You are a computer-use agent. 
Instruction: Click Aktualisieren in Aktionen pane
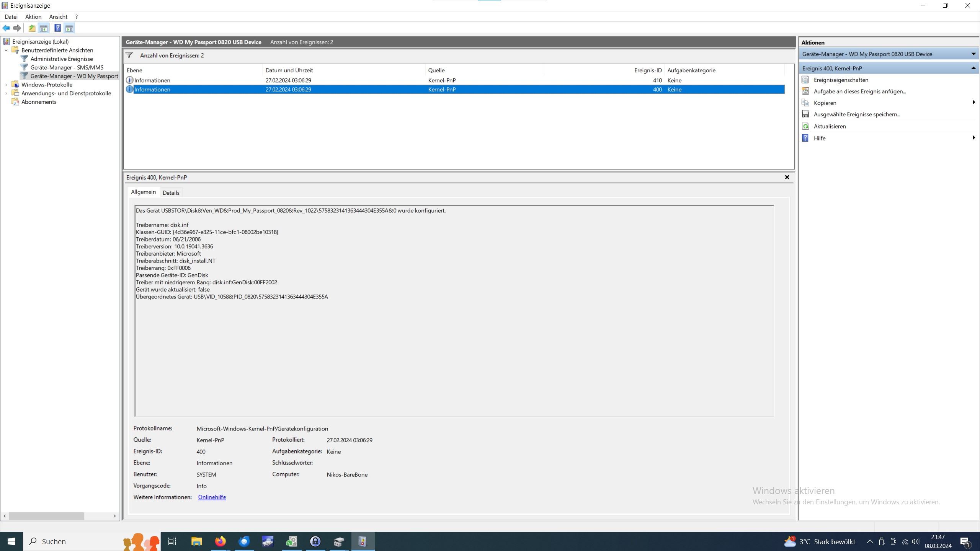click(830, 126)
